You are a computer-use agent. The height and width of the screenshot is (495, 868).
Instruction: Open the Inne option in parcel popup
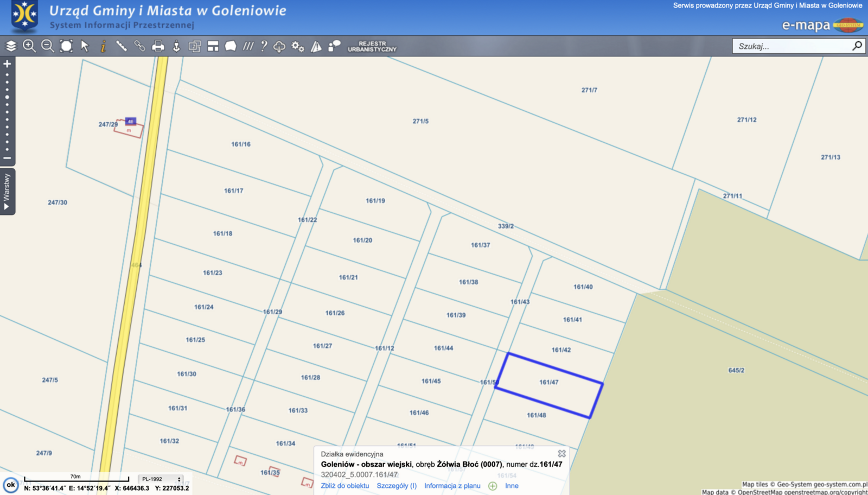tap(512, 486)
